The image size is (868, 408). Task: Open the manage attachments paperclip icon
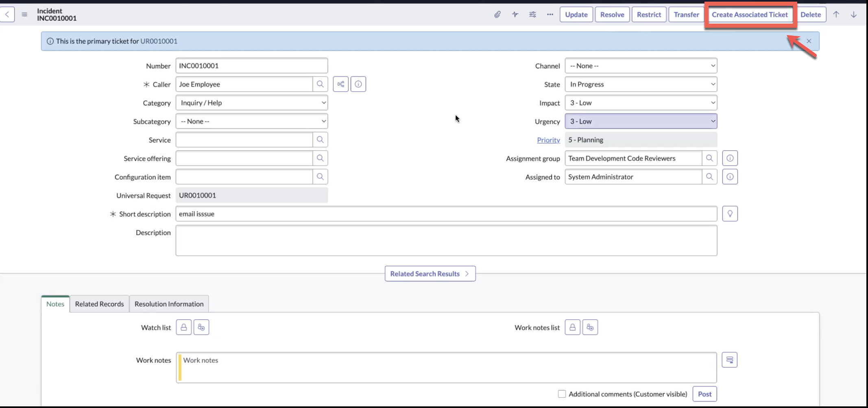(x=497, y=14)
